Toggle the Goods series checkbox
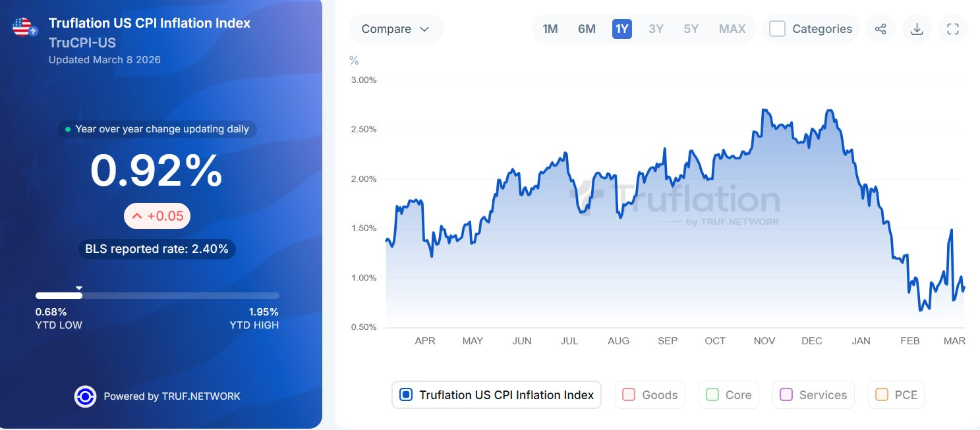Screen dimensions: 980x430 click(629, 395)
